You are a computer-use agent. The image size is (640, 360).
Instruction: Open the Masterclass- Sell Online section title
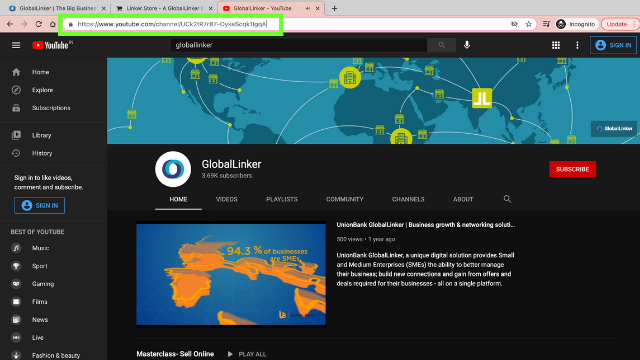175,354
